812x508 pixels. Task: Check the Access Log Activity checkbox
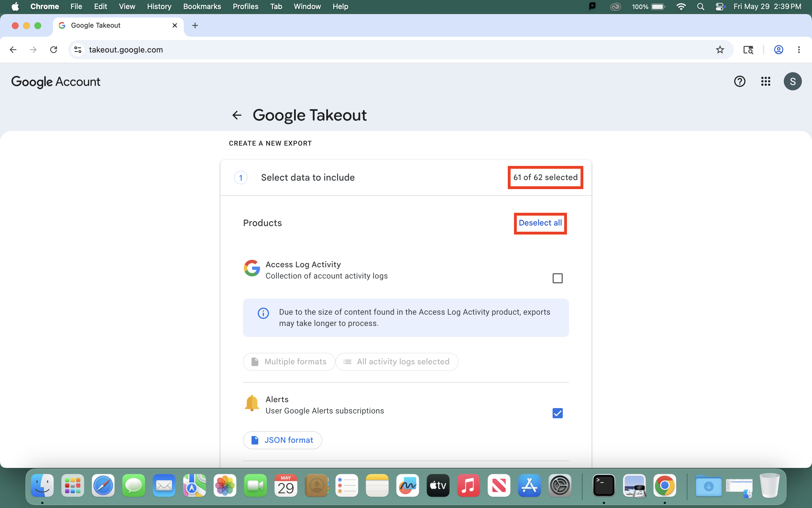tap(557, 278)
